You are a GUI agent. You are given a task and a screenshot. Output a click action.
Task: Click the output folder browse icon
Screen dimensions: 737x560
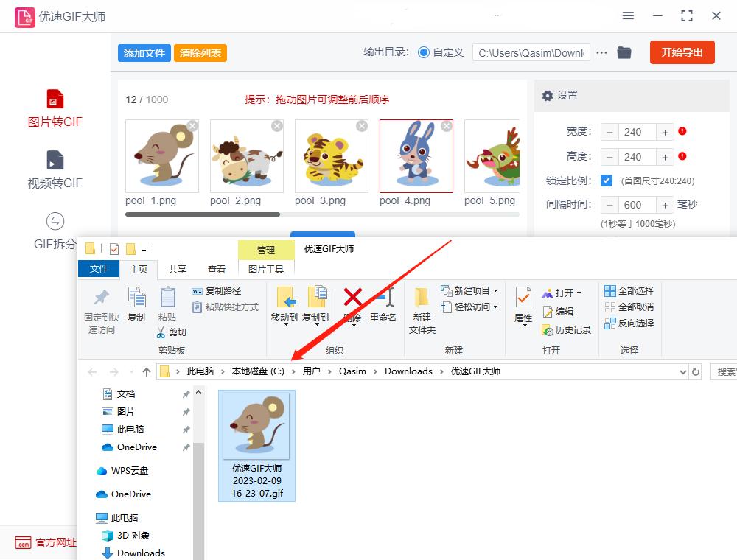624,52
